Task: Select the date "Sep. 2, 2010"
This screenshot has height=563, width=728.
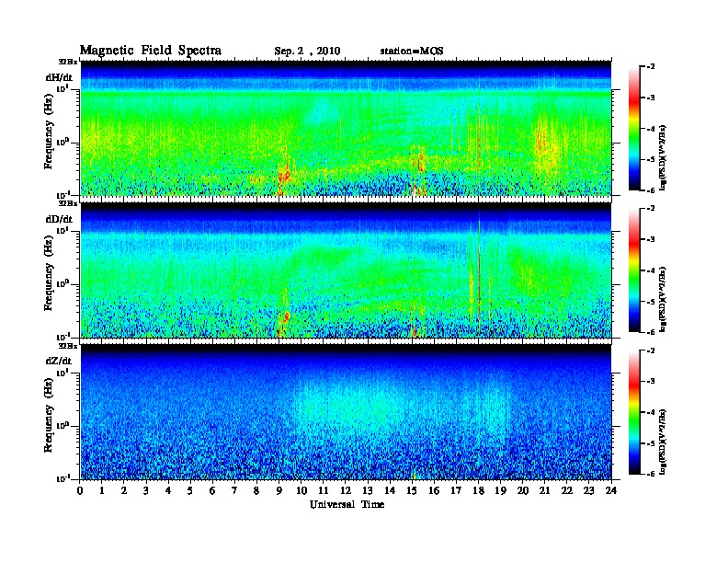Action: point(307,52)
